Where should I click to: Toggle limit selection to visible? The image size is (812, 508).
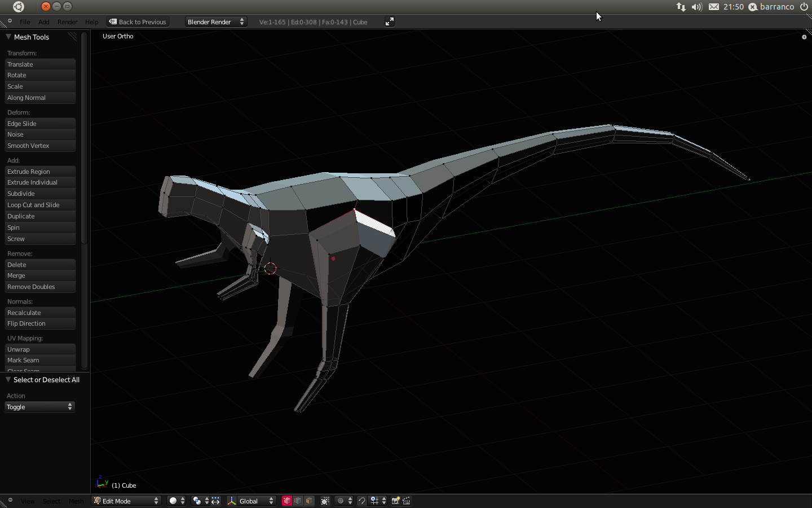coord(325,501)
